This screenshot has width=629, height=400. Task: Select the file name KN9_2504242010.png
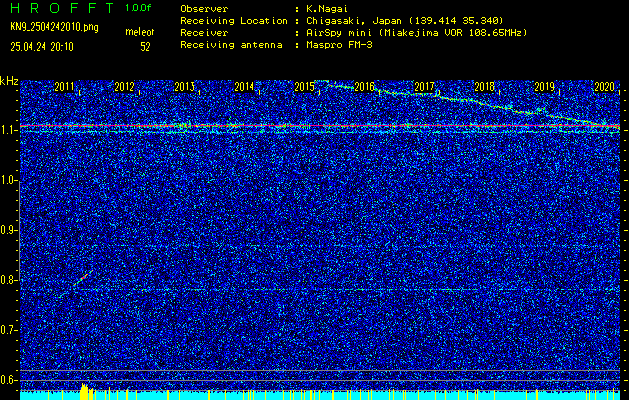click(54, 27)
